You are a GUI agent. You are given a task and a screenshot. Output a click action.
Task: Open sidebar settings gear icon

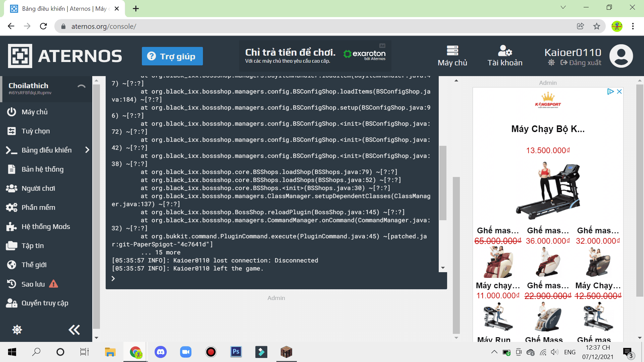coord(17,330)
